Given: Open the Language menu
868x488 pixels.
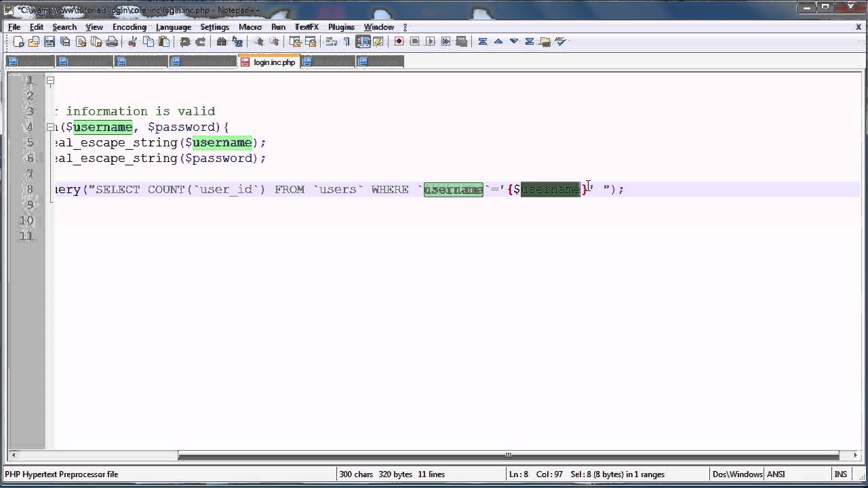Looking at the screenshot, I should [x=174, y=27].
